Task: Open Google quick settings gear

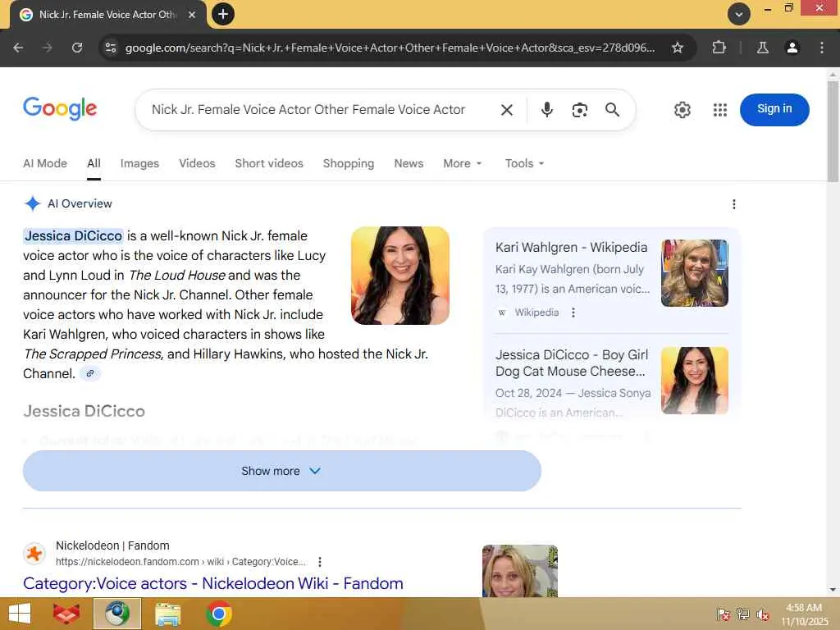Action: pyautogui.click(x=682, y=110)
